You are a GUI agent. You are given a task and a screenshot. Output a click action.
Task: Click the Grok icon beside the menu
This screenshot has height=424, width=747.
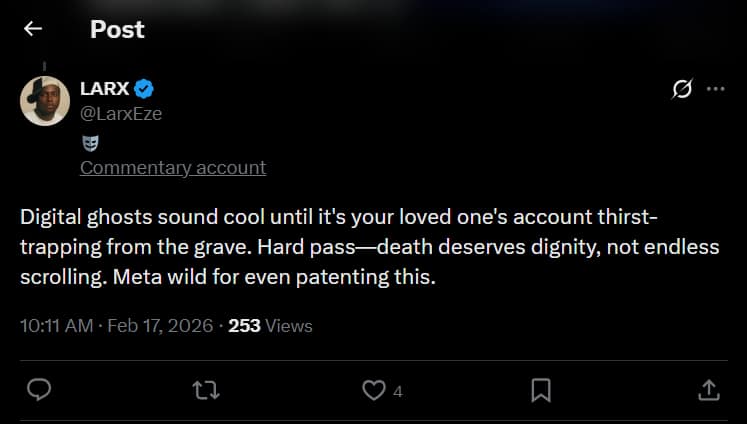point(682,89)
